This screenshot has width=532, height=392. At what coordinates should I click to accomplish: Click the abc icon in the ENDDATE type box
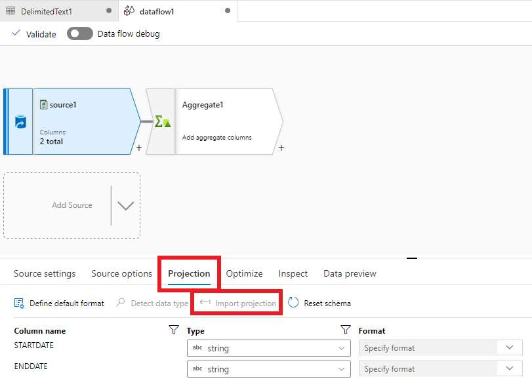(x=197, y=368)
